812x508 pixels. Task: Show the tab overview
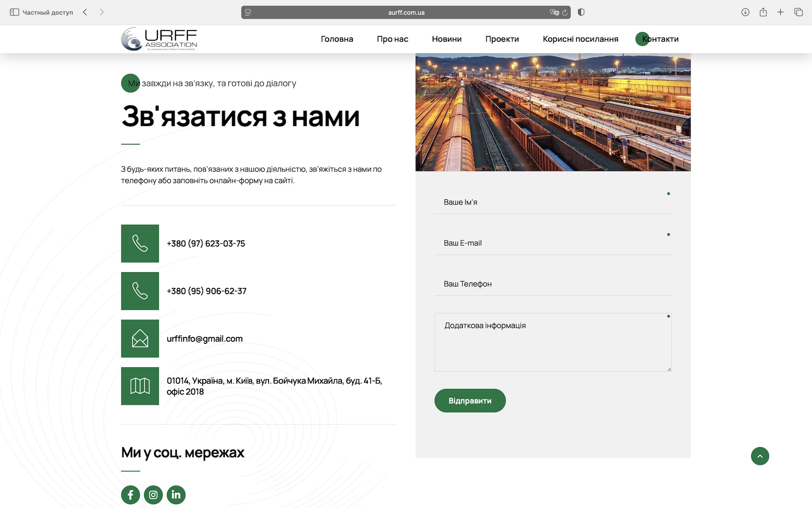tap(798, 12)
